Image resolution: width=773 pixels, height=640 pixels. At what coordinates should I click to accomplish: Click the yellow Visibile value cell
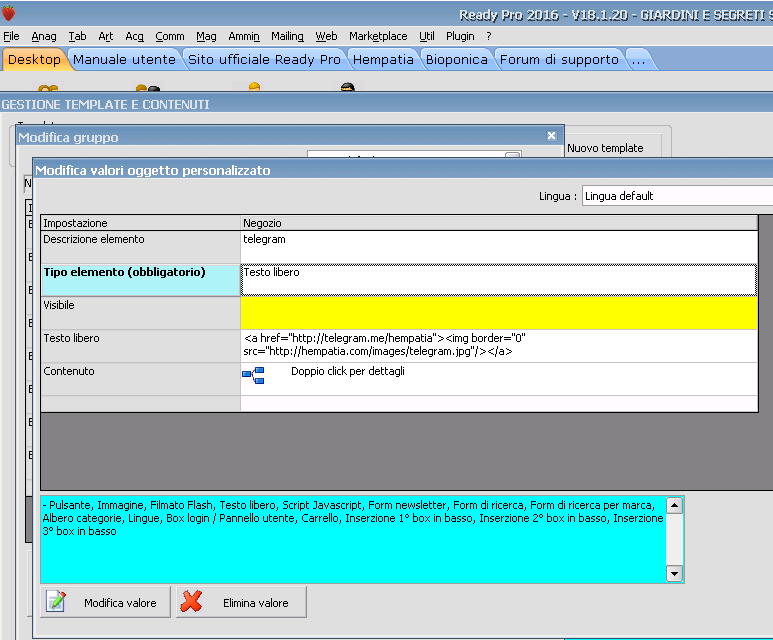point(498,313)
